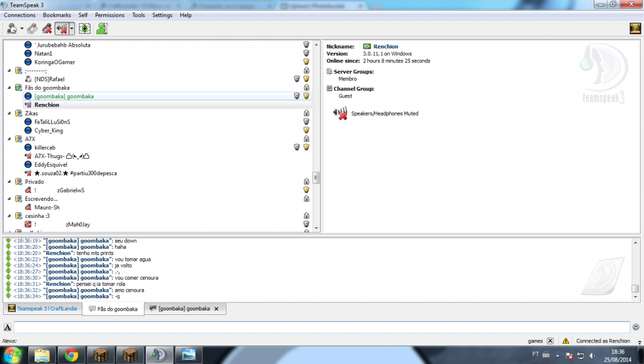Open the emoticon smiley picker
644x364 pixels.
point(636,327)
